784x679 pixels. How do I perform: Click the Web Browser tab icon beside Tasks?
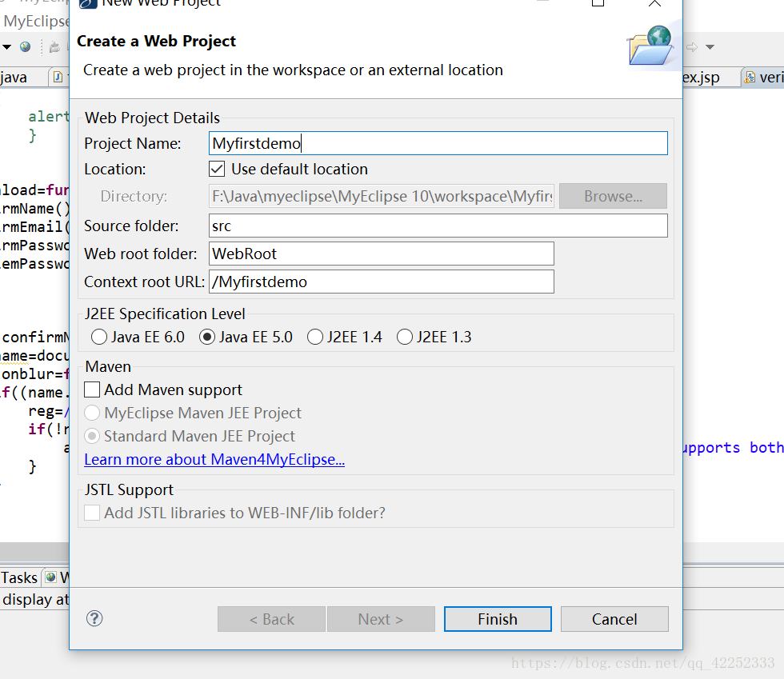[x=50, y=577]
